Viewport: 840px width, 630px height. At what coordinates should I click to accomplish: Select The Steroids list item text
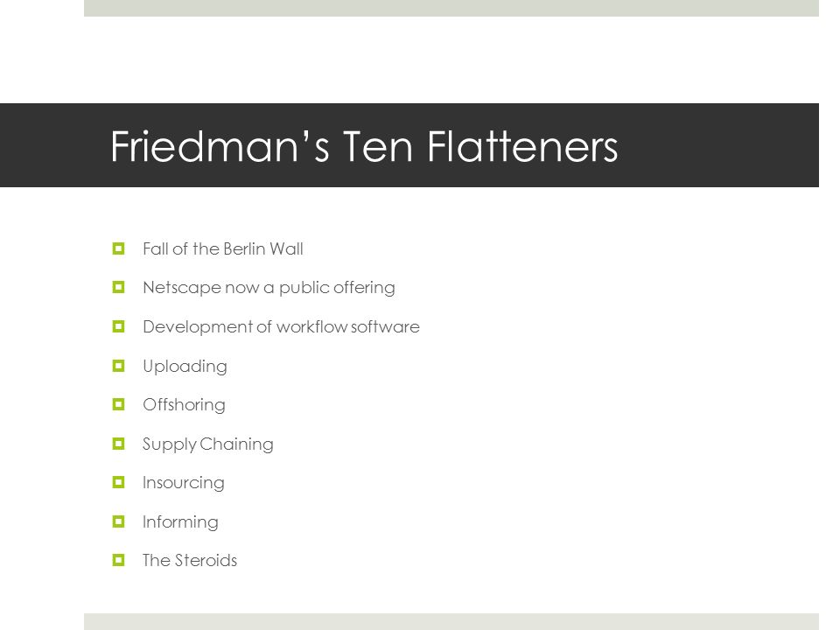coord(190,560)
